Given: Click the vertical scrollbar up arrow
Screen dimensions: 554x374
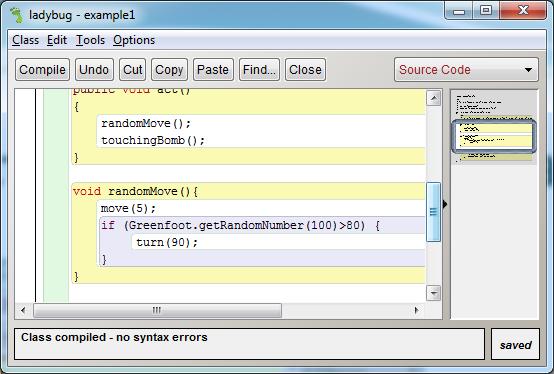Looking at the screenshot, I should [x=434, y=98].
